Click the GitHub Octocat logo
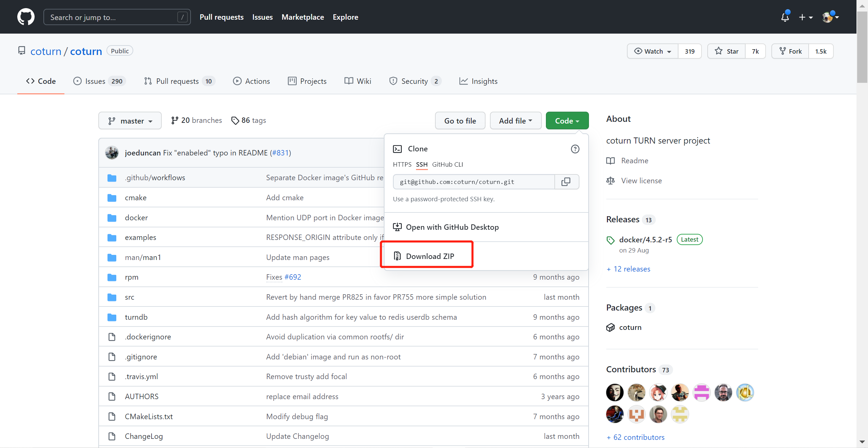 point(26,17)
